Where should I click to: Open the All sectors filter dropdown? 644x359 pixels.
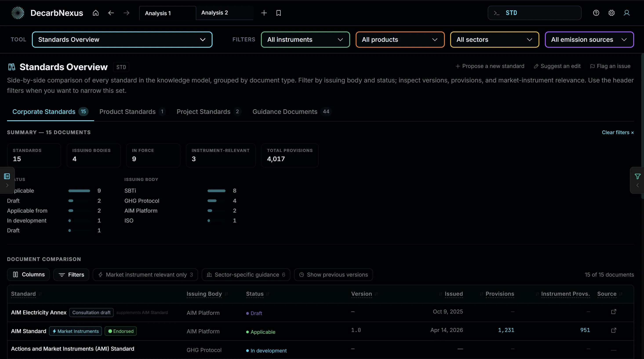(495, 40)
